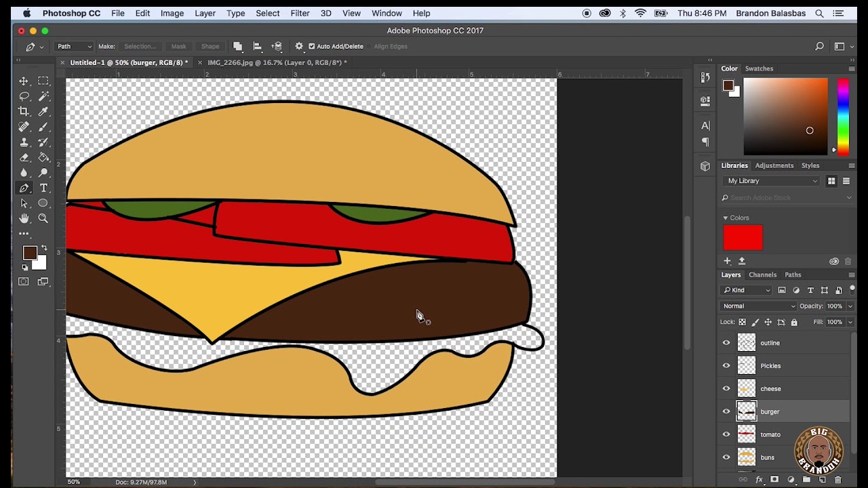Image resolution: width=868 pixels, height=488 pixels.
Task: Click the foreground brown color swatch
Action: point(28,253)
